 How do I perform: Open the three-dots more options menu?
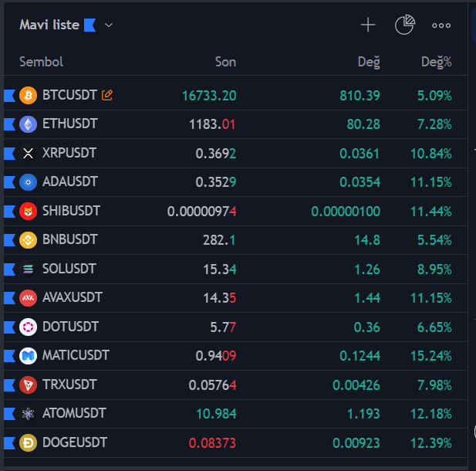pos(441,25)
